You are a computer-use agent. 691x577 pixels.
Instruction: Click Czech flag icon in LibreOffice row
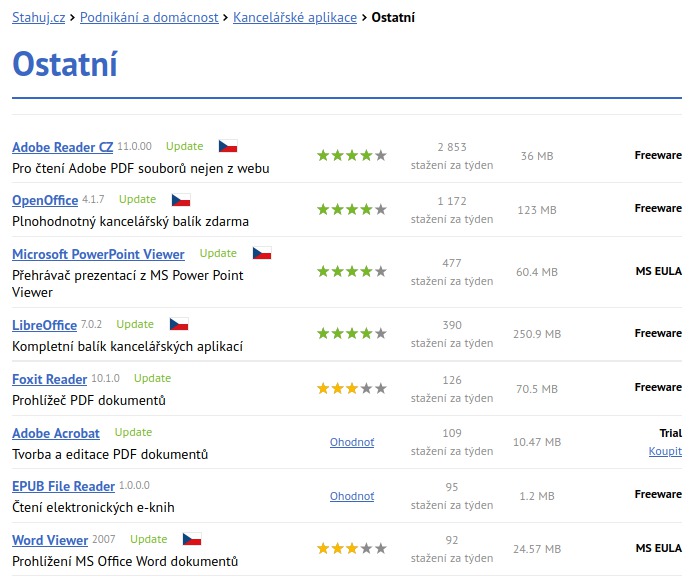point(179,324)
